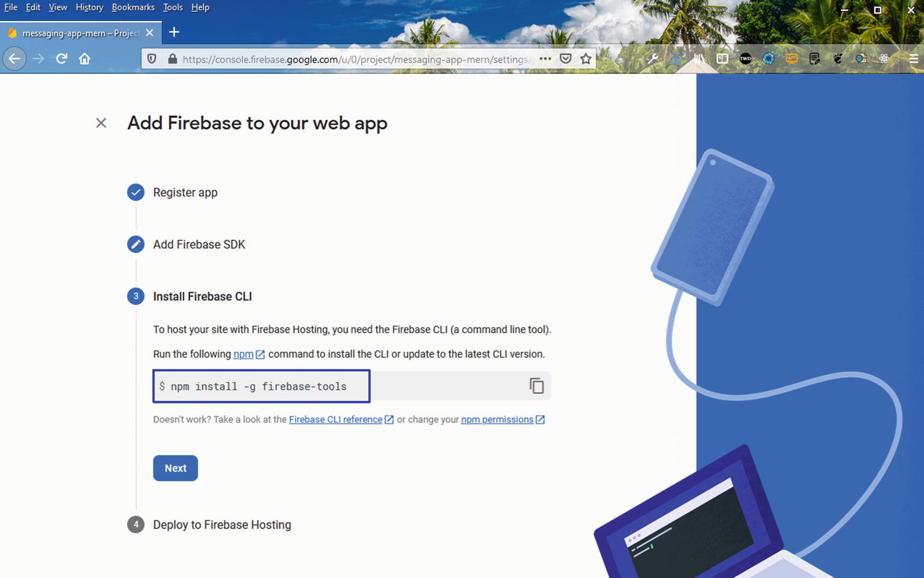Click the URL address bar
Screen dimensions: 924x578
tap(356, 59)
